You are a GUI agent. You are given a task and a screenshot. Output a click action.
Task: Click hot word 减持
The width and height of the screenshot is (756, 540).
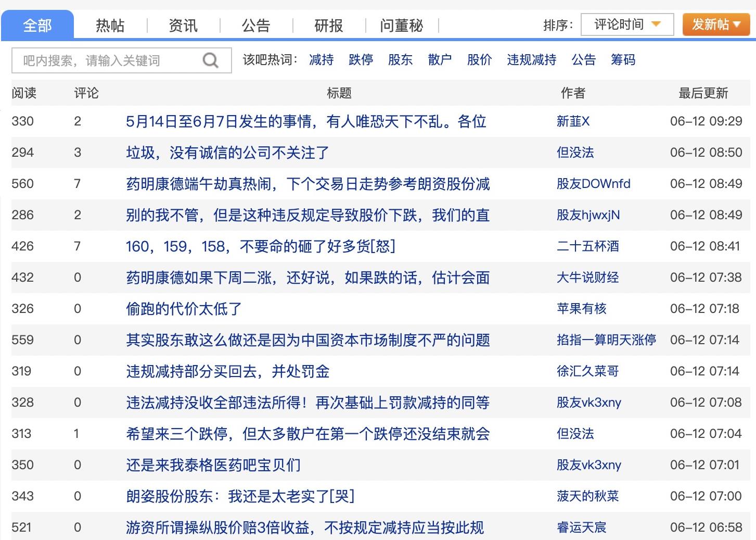322,60
